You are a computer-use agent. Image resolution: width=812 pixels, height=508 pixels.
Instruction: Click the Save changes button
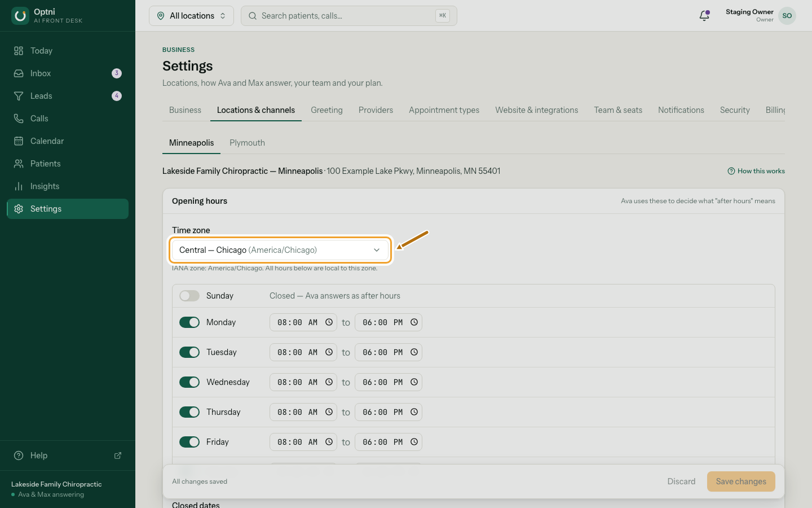pos(741,481)
